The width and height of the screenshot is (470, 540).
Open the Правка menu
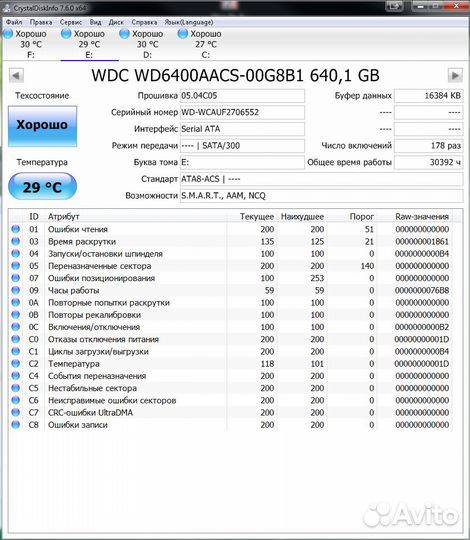click(x=41, y=22)
